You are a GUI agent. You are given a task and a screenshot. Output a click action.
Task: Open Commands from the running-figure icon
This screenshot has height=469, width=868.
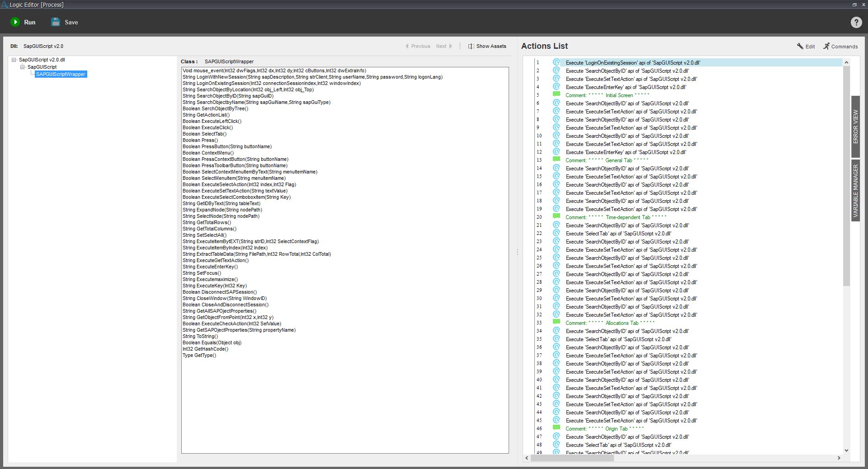[x=826, y=46]
